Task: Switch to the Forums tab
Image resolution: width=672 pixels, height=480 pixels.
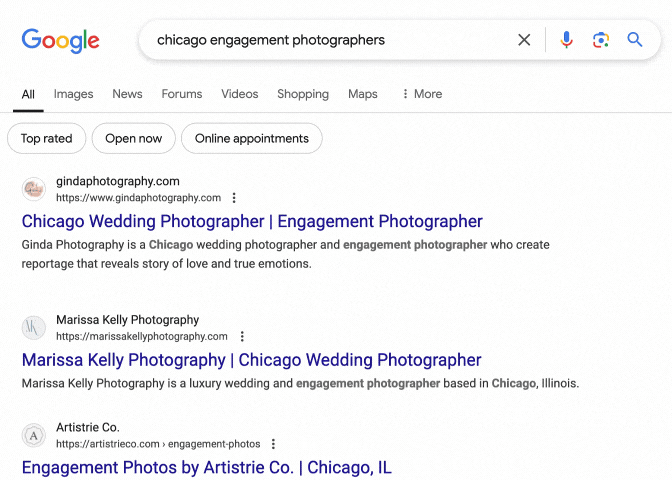Action: [x=182, y=94]
